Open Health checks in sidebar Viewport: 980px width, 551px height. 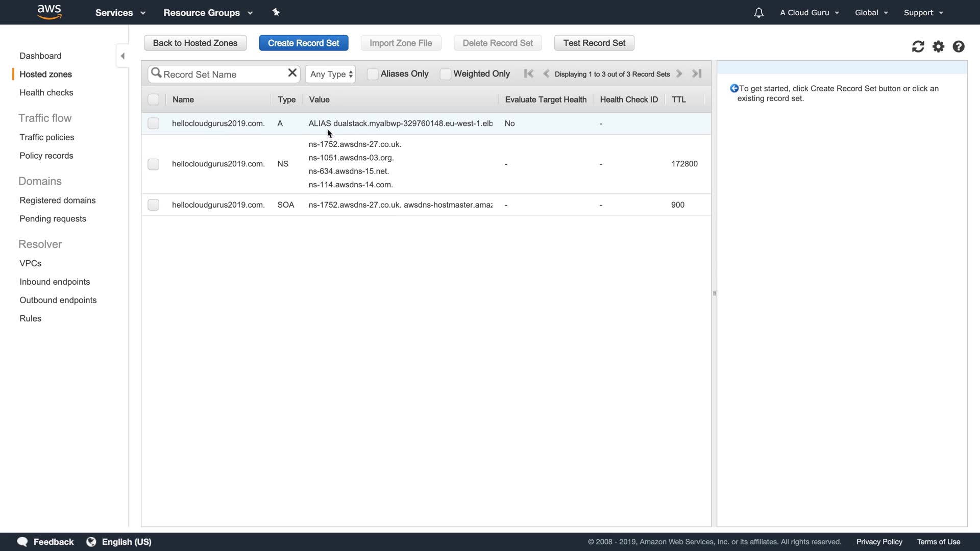point(46,92)
